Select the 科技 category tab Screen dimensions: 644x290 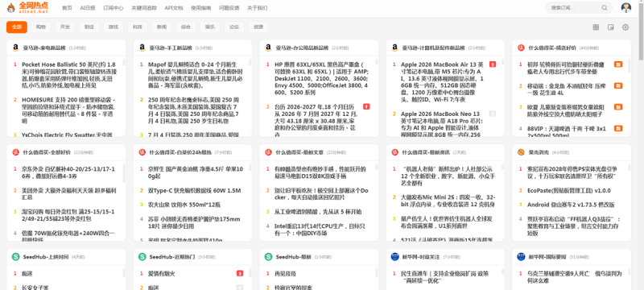(x=137, y=27)
